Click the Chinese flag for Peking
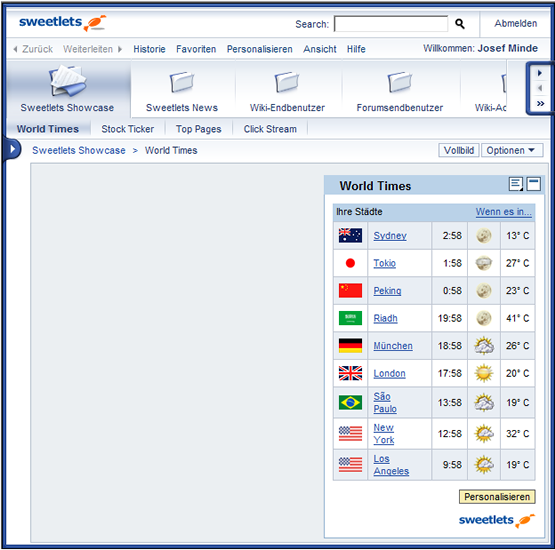This screenshot has height=550, width=555. click(350, 291)
